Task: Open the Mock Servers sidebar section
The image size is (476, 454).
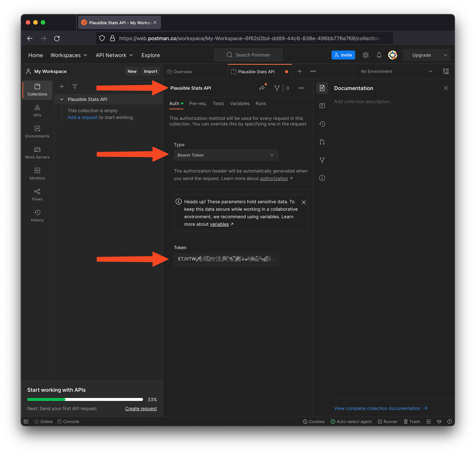Action: click(x=37, y=153)
